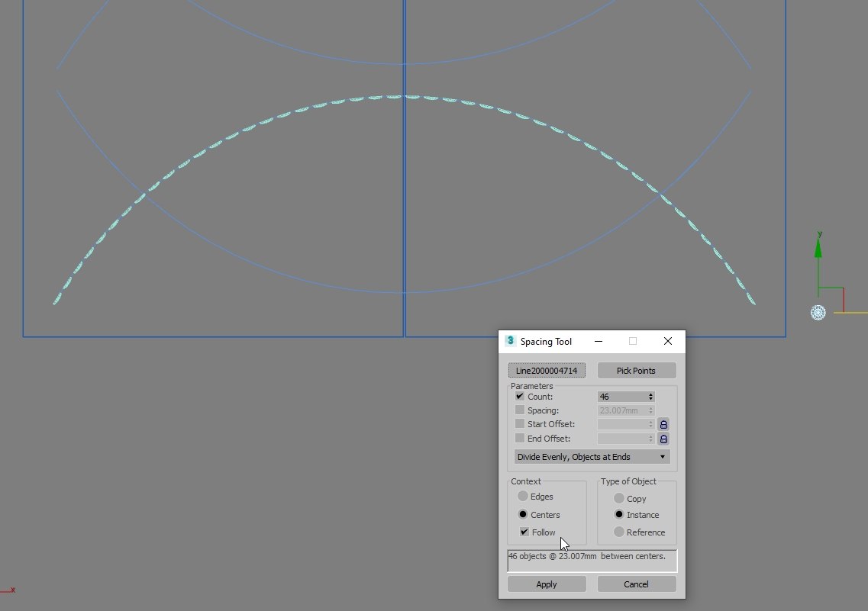Click the 3ds Max icon in Spacing Tool title bar

tap(510, 341)
